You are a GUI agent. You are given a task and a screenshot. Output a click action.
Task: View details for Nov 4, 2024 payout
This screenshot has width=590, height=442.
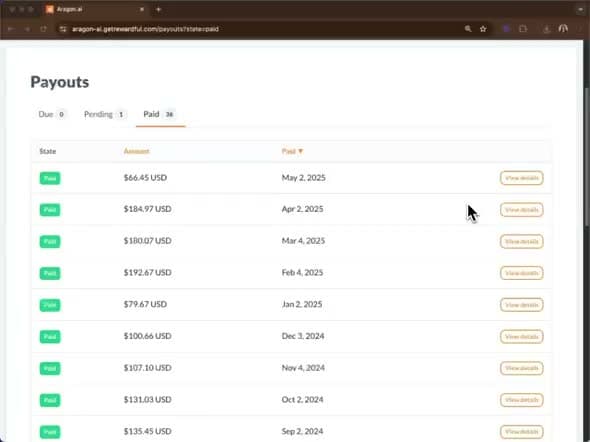(522, 368)
